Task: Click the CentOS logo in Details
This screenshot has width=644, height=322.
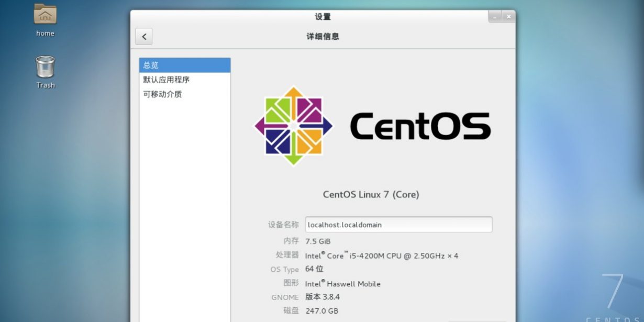Action: pos(293,126)
